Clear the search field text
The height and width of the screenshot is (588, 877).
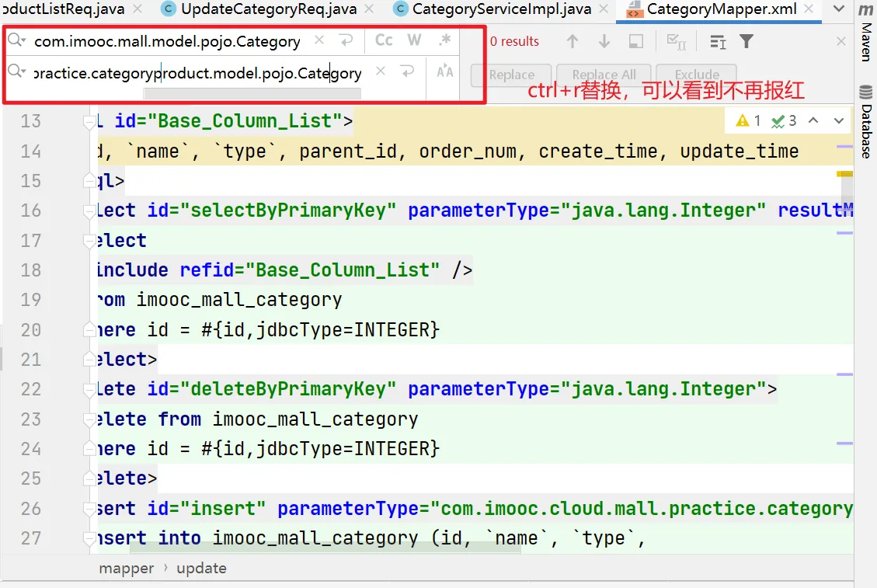pyautogui.click(x=319, y=40)
